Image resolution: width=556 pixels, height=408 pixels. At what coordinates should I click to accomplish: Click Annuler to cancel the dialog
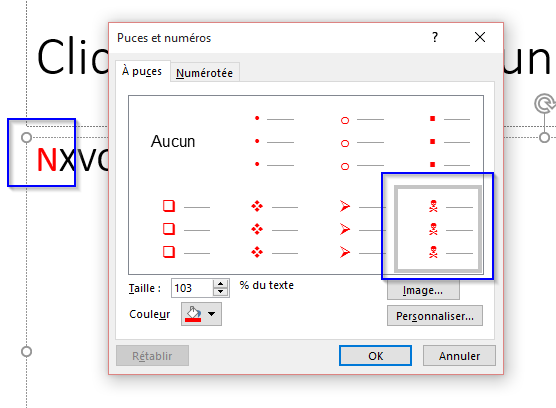click(459, 356)
